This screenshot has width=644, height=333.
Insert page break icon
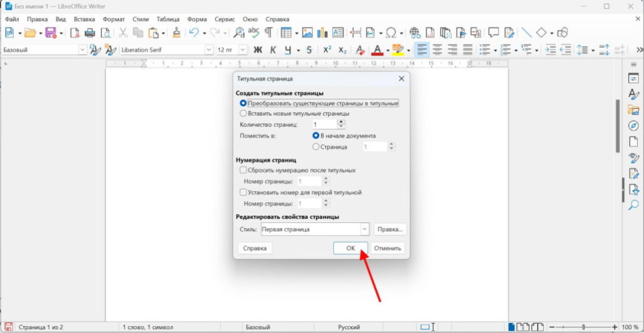(x=355, y=33)
